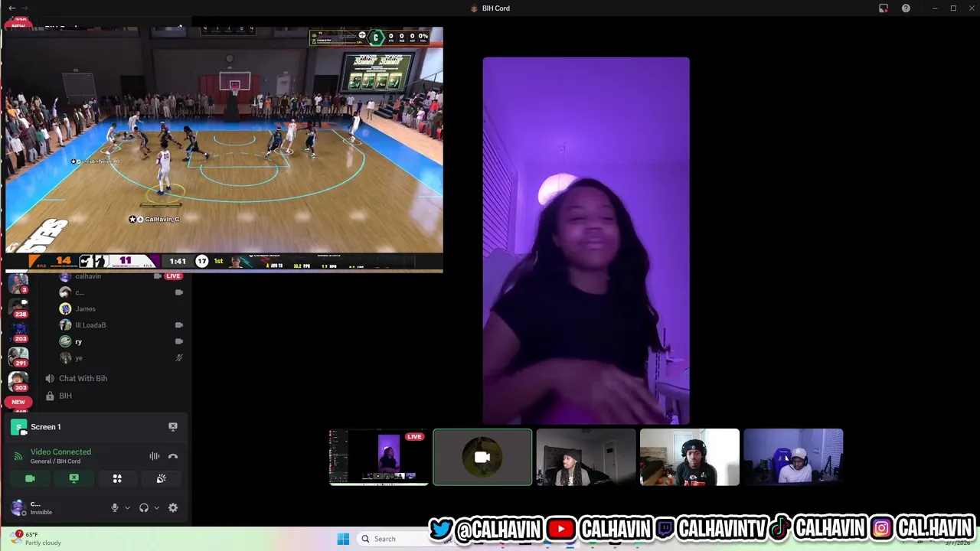980x551 pixels.
Task: Open the soundboard button
Action: pyautogui.click(x=161, y=478)
